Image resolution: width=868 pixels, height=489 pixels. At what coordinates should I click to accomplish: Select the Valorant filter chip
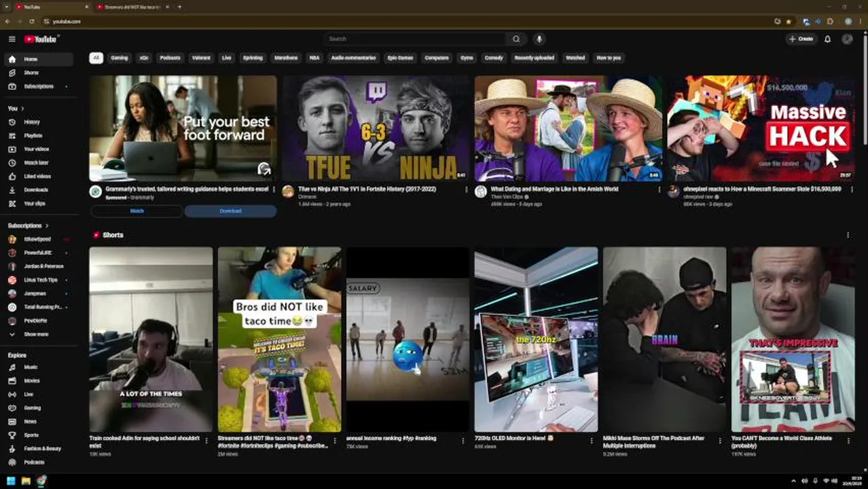[201, 58]
